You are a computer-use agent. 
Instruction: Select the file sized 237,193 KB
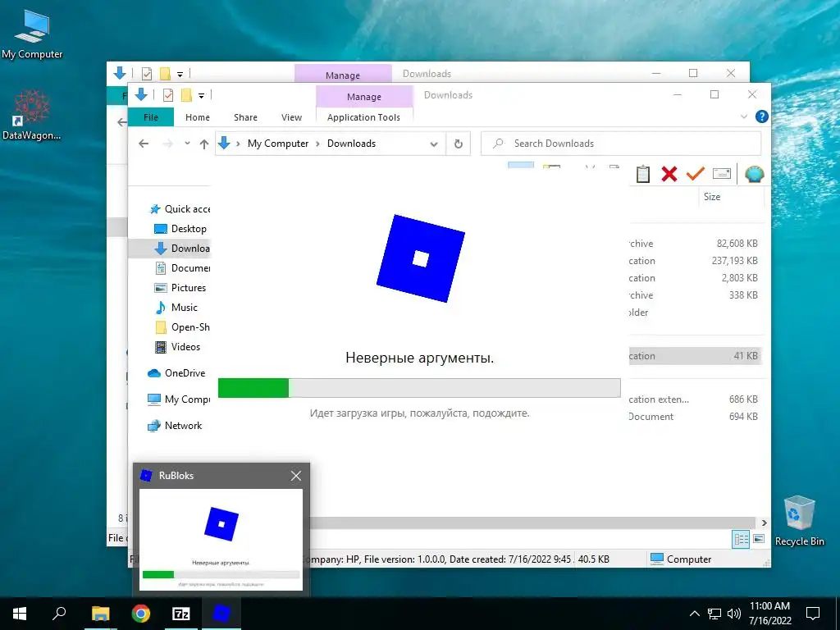coord(696,260)
